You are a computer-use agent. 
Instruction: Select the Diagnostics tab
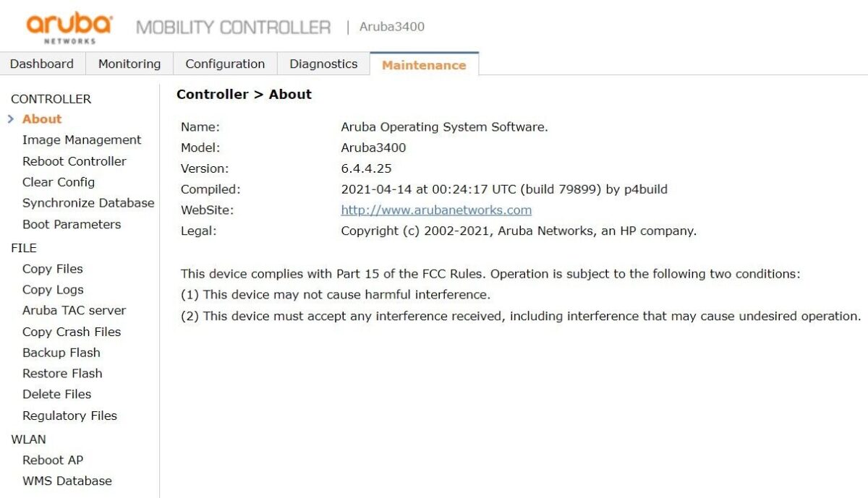click(323, 64)
